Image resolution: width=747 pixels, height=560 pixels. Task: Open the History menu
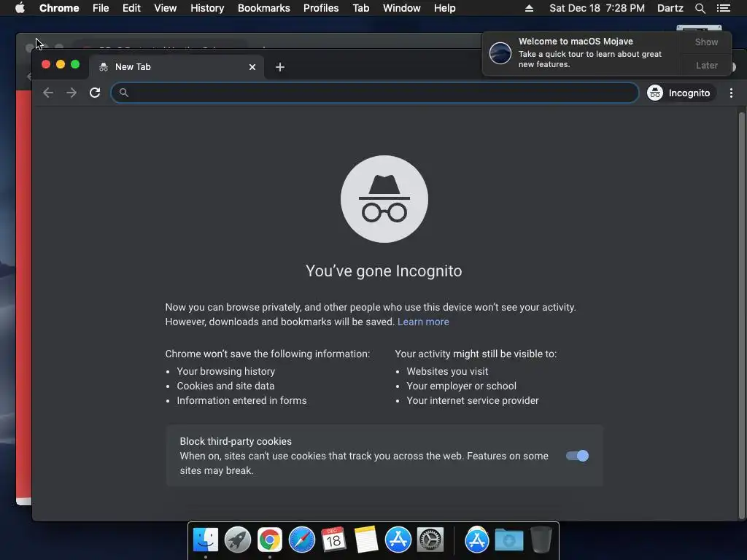(x=207, y=8)
